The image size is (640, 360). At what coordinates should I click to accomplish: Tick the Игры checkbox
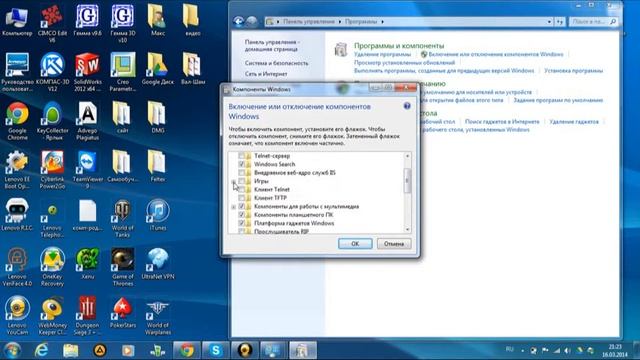241,181
